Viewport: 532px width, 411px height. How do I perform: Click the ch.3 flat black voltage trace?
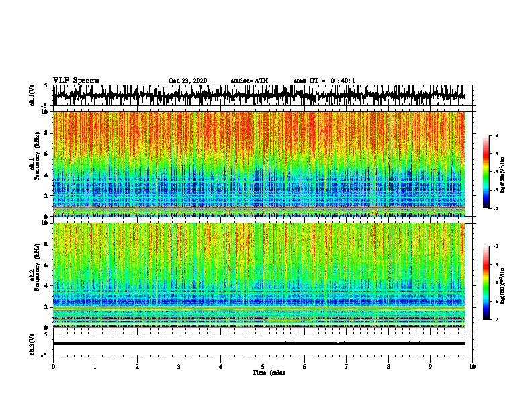259,344
